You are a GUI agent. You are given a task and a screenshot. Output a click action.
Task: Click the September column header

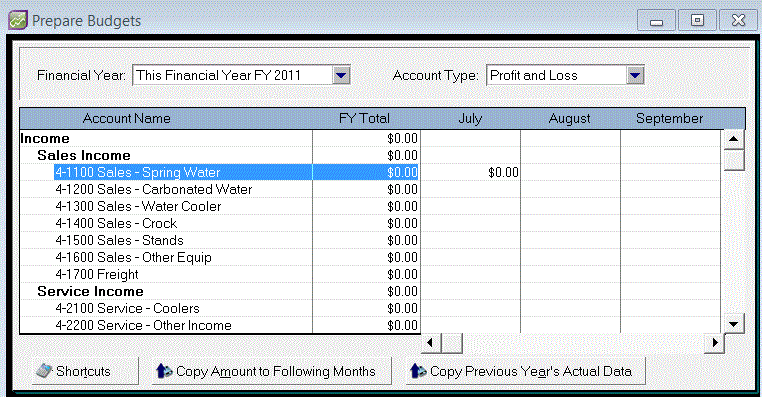coord(670,119)
